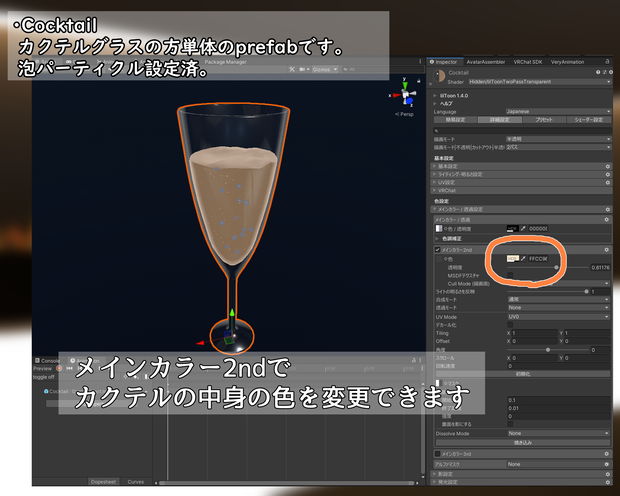Uncheck the メインカラー2nd checkbox
This screenshot has width=620, height=496.
point(437,250)
